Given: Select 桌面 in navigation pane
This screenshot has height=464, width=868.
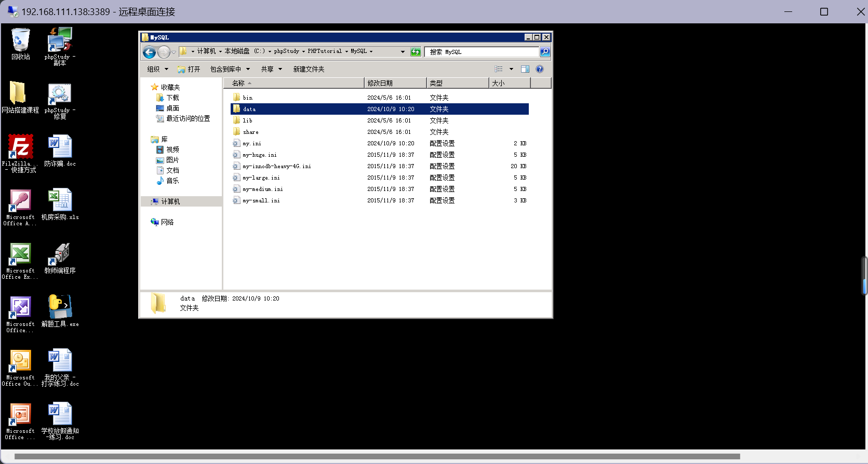Looking at the screenshot, I should pyautogui.click(x=167, y=108).
